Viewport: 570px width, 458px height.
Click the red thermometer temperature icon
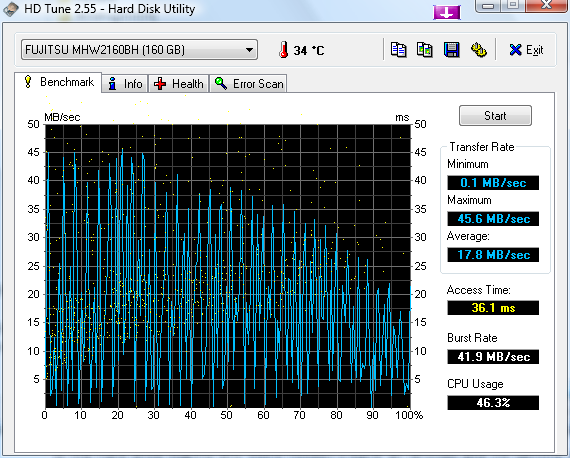(284, 50)
